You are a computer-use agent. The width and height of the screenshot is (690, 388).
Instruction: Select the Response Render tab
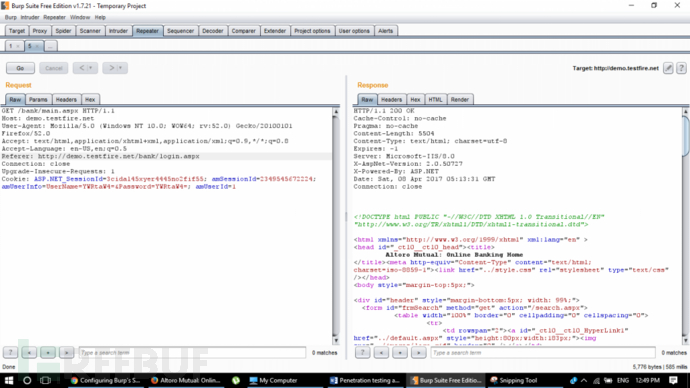(x=459, y=100)
